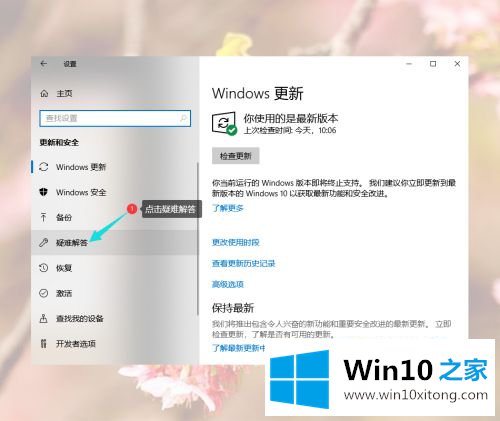500x421 pixels.
Task: Click the Windows 更新 page title
Action: pyautogui.click(x=258, y=93)
